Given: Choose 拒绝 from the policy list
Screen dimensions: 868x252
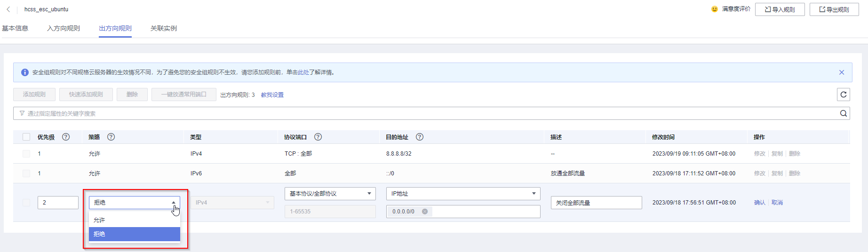Looking at the screenshot, I should [x=135, y=234].
